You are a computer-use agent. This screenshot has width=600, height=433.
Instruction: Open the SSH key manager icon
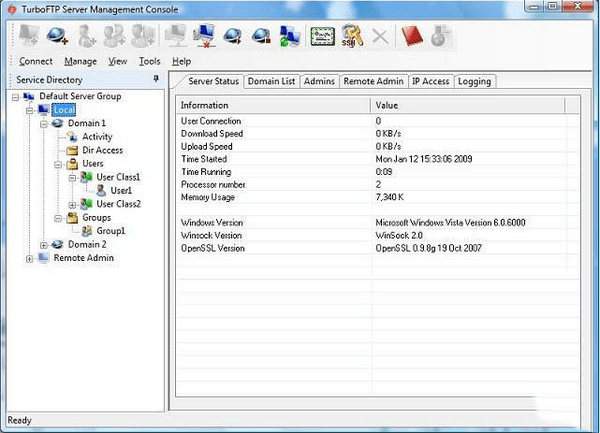click(352, 36)
